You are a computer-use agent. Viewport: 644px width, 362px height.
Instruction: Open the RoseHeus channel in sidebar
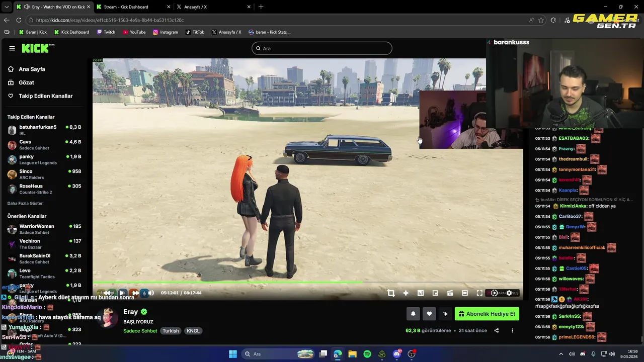click(44, 189)
